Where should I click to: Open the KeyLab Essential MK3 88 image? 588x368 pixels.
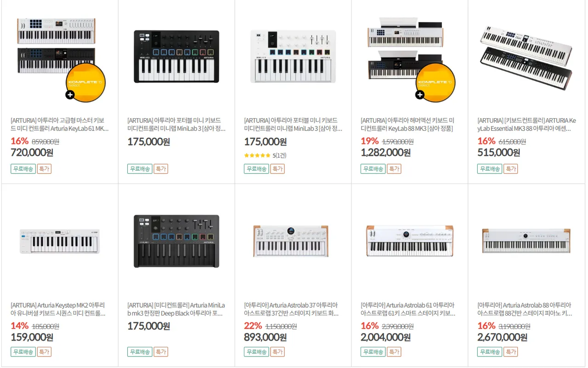pos(526,57)
